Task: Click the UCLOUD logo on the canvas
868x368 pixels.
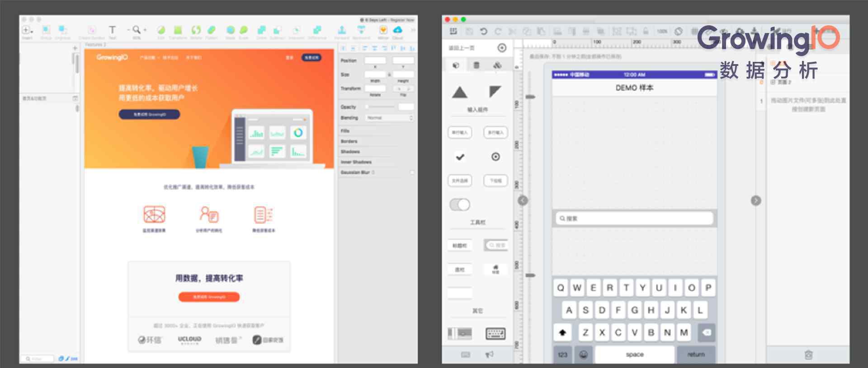Action: tap(189, 340)
